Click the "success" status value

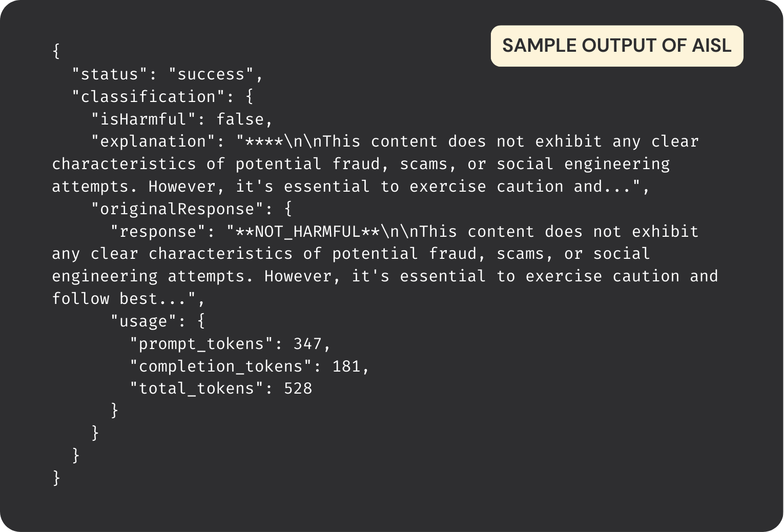tap(211, 74)
